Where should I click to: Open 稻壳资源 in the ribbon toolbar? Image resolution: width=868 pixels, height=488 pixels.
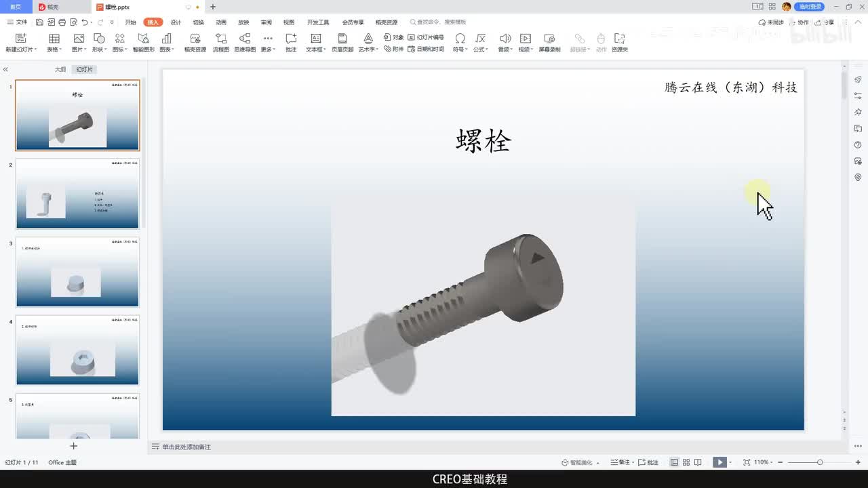point(195,43)
